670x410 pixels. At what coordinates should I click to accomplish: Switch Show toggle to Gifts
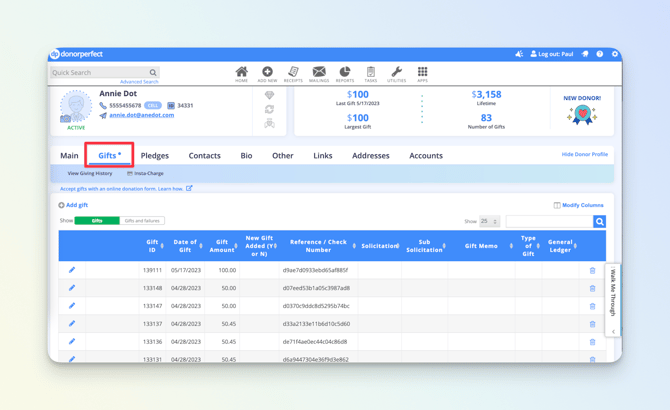(x=97, y=221)
